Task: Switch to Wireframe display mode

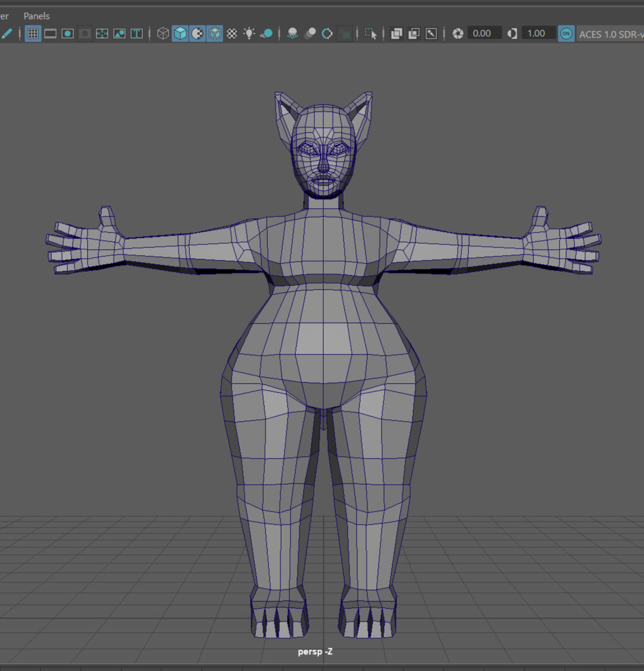Action: (x=163, y=33)
